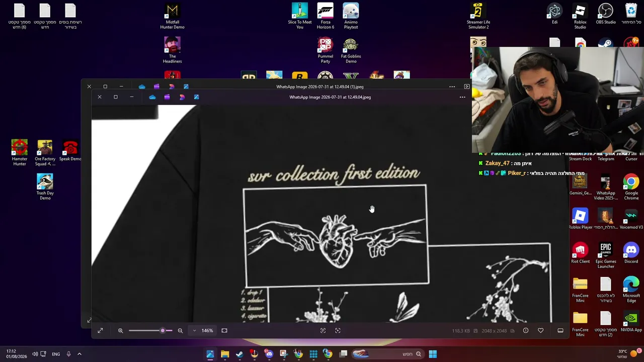Click the zoom slider track
Viewport: 644px width, 362px height.
(150, 330)
